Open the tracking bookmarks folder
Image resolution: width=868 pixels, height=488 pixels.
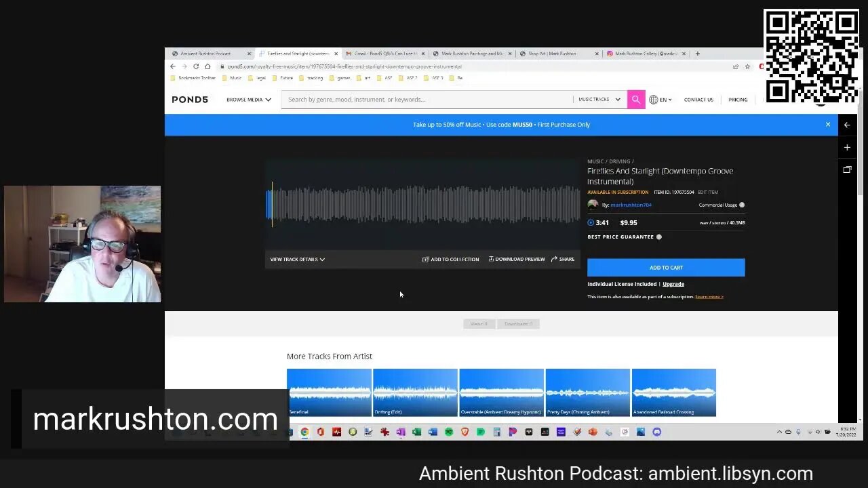[311, 78]
